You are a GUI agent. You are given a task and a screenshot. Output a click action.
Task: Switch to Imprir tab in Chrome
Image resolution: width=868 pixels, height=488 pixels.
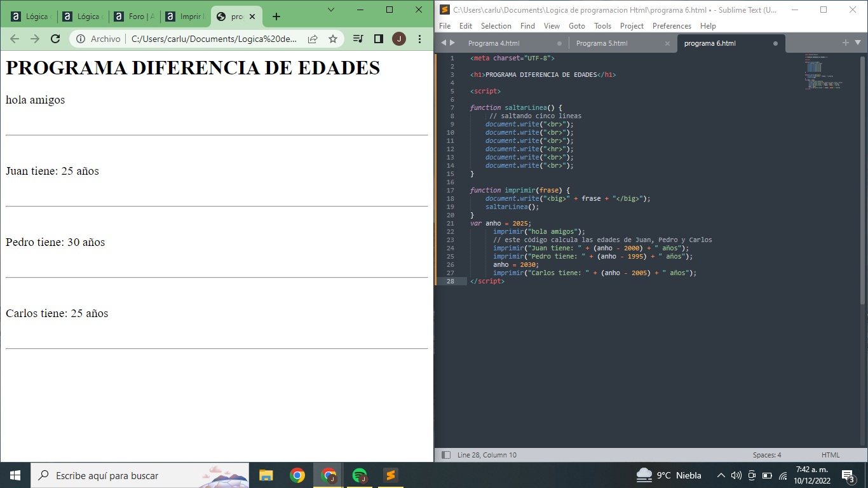(x=186, y=17)
